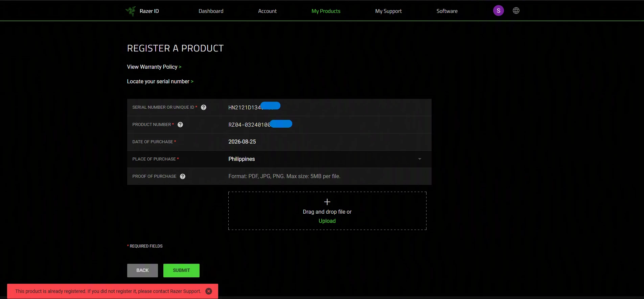Viewport: 644px width, 299px height.
Task: Click the Razer ID title link
Action: click(149, 11)
